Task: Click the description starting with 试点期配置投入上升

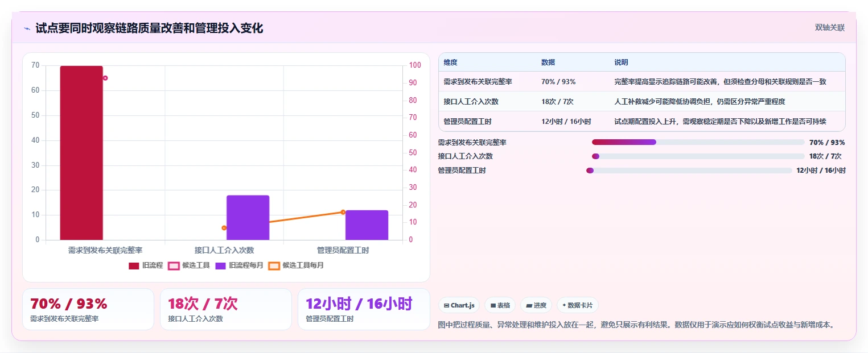Action: point(720,122)
